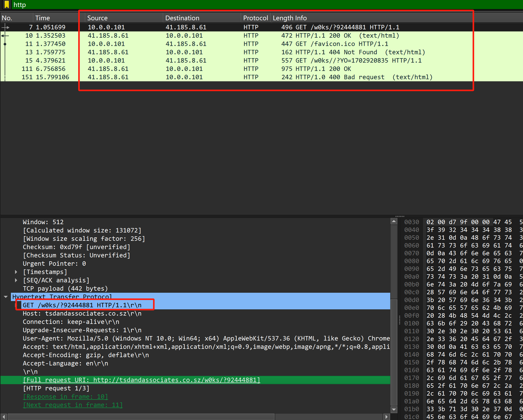Sort packets by the No. column
523x420 pixels.
(17, 18)
